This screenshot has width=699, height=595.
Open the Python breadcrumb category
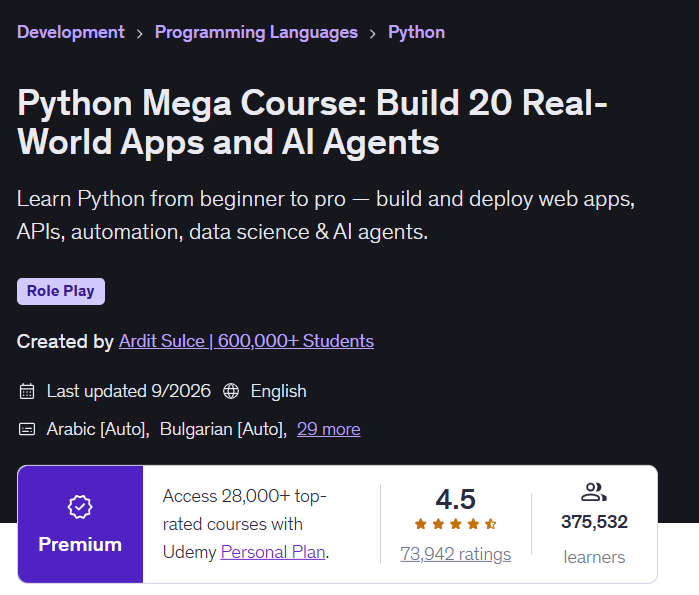[416, 33]
